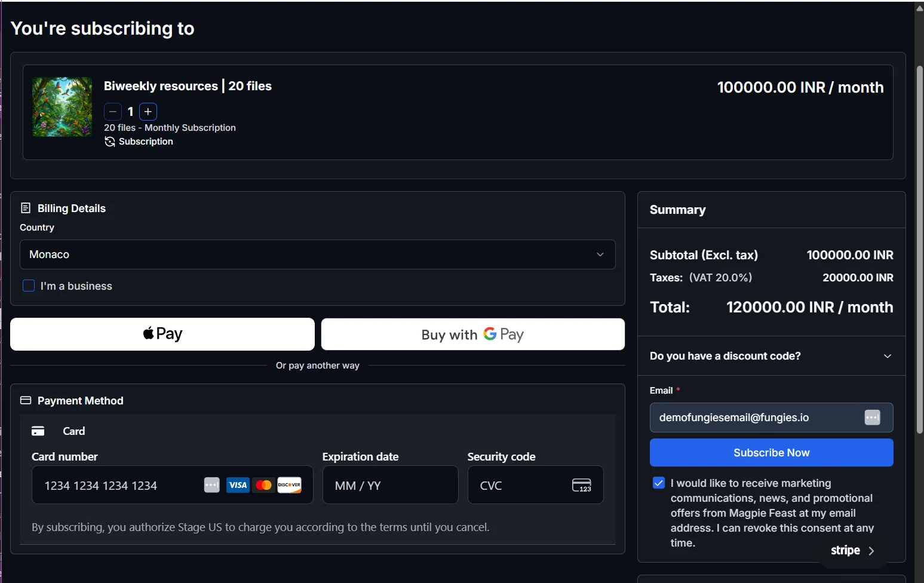924x583 pixels.
Task: Click the autofill icon in Email field
Action: [873, 418]
